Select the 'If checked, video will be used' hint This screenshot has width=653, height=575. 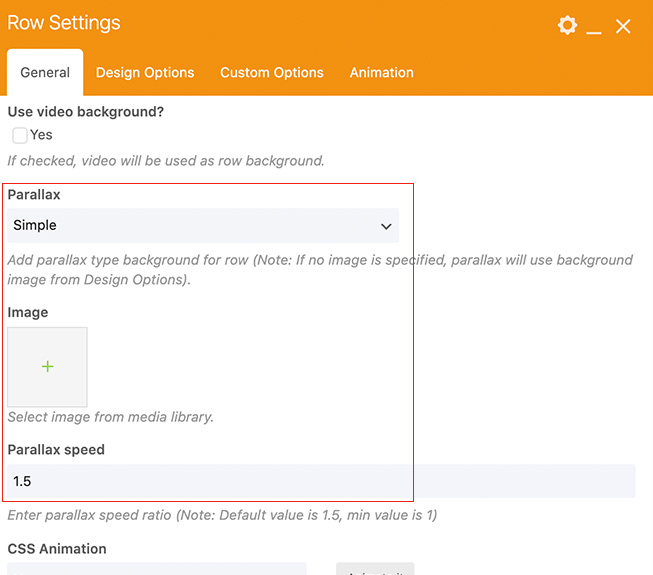point(166,161)
